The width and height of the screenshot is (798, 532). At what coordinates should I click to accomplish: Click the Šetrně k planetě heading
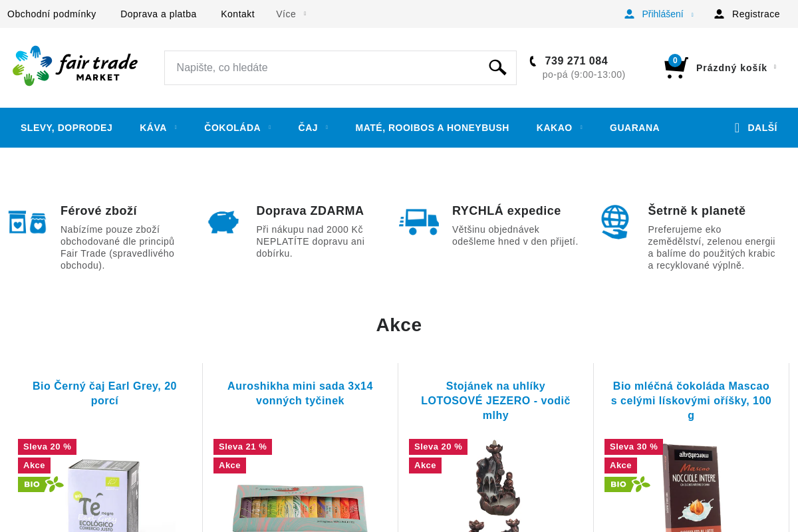pos(696,211)
